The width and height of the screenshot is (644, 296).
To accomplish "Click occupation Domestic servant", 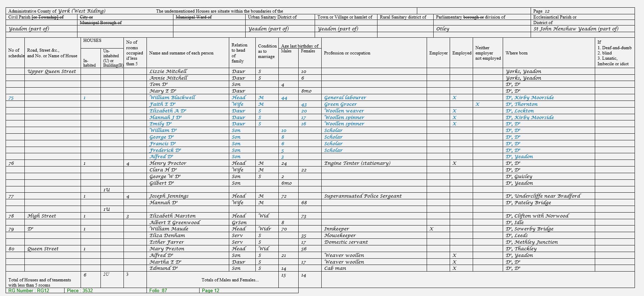I will (346, 242).
